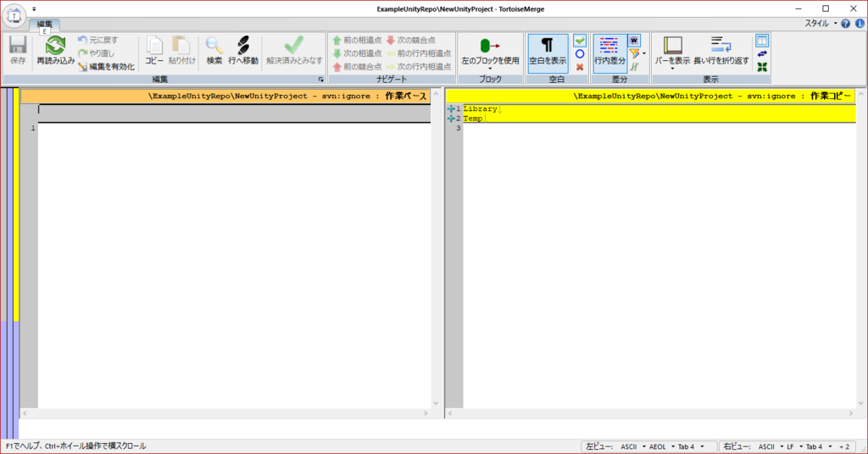Viewport: 868px width, 454px height.
Task: Click right pane vertical scrollbar down arrow
Action: pyautogui.click(x=861, y=403)
